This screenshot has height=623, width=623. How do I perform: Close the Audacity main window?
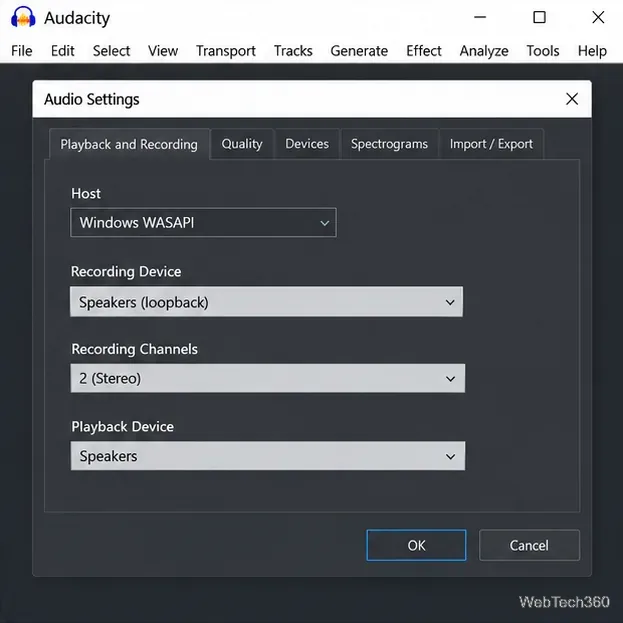[x=598, y=17]
